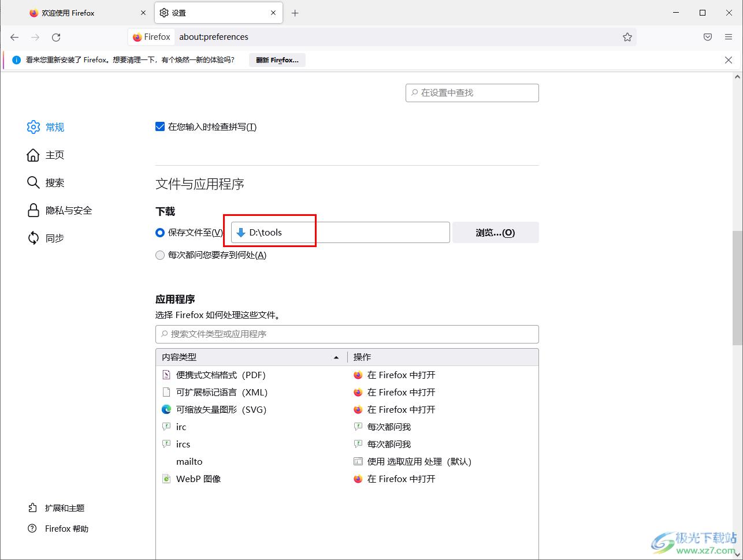Open the 搜索 settings category
The height and width of the screenshot is (560, 743).
point(45,182)
